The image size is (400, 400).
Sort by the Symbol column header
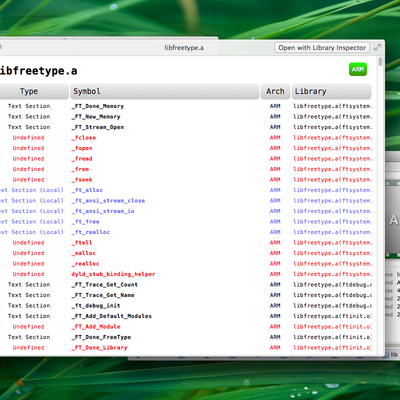pyautogui.click(x=164, y=91)
